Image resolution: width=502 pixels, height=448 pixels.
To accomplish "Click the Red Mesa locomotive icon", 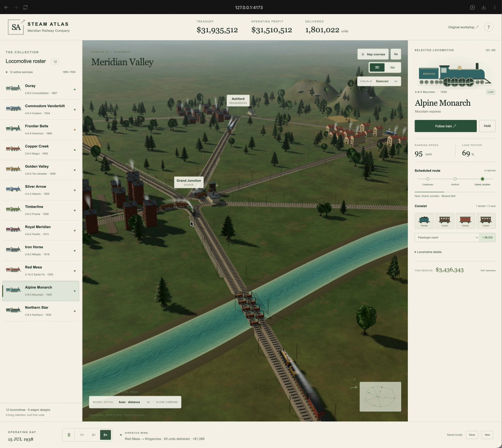I will pyautogui.click(x=13, y=270).
